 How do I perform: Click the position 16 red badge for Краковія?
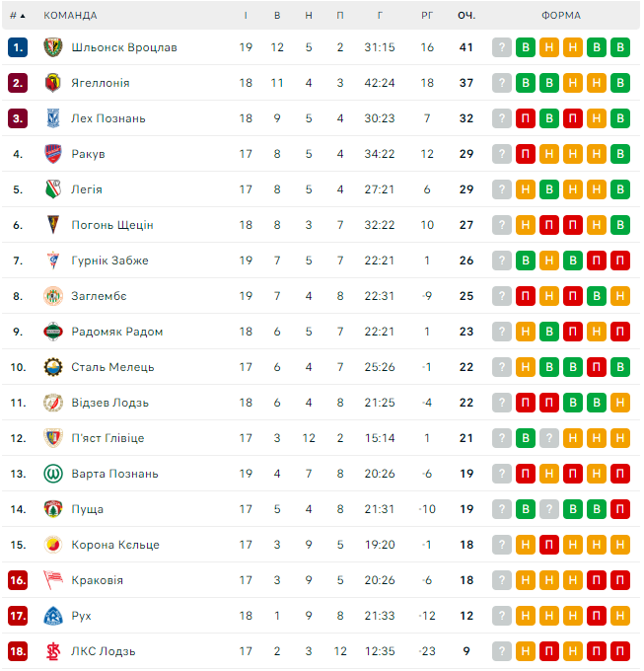[x=18, y=580]
